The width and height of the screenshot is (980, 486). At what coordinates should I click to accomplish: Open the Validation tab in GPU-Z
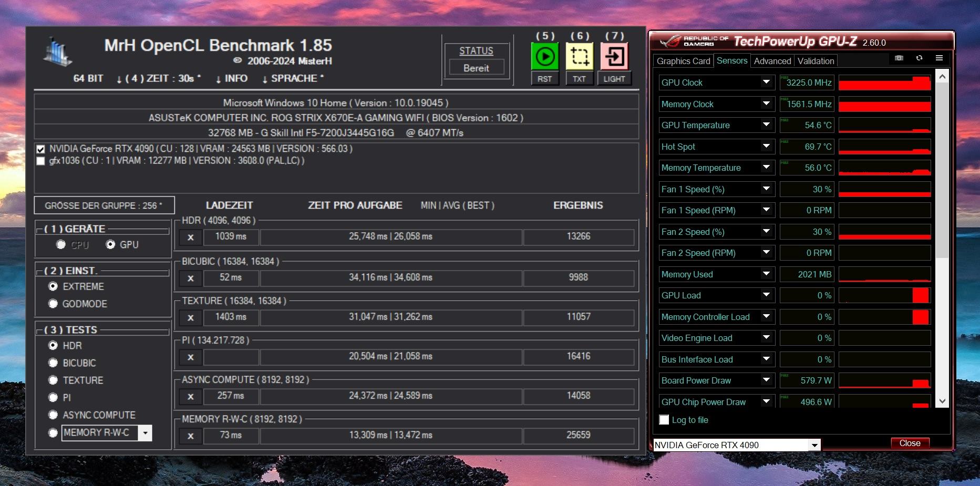coord(816,61)
